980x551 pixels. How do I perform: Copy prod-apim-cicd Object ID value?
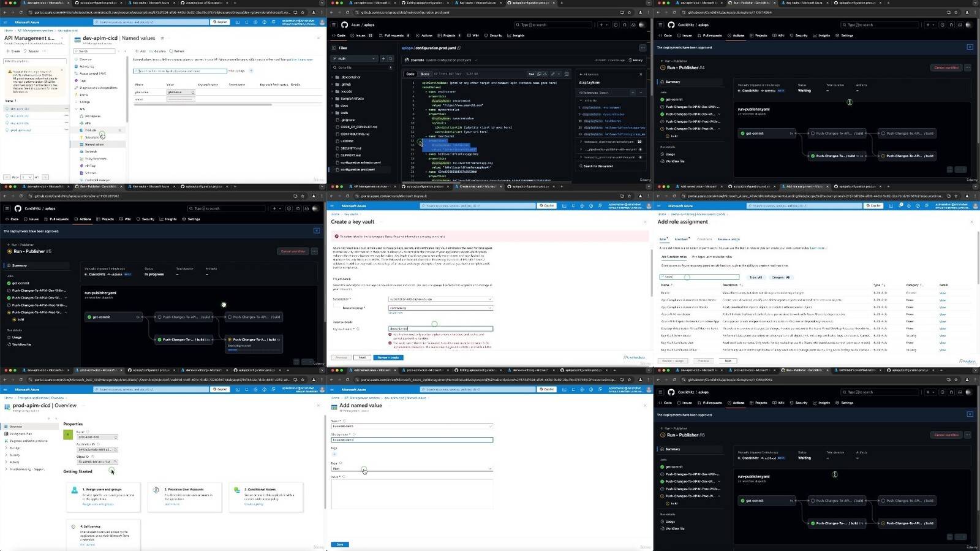(x=116, y=462)
